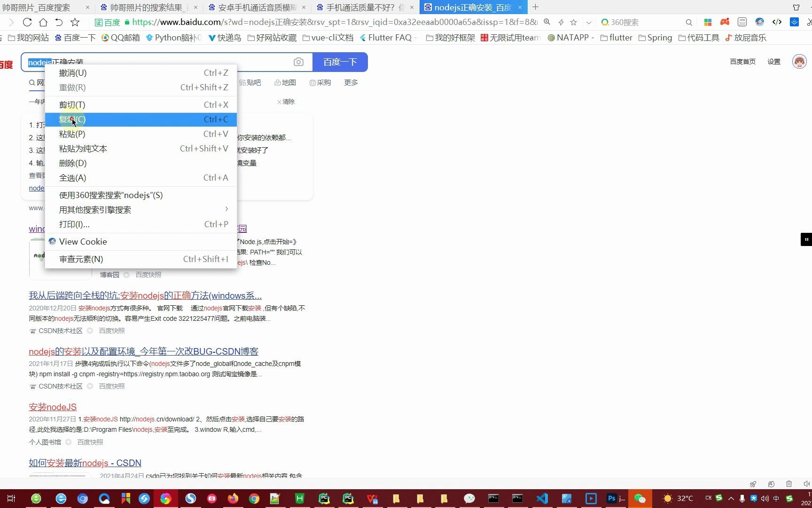Open the 更多 dropdown in Baidu navigation

[x=351, y=82]
